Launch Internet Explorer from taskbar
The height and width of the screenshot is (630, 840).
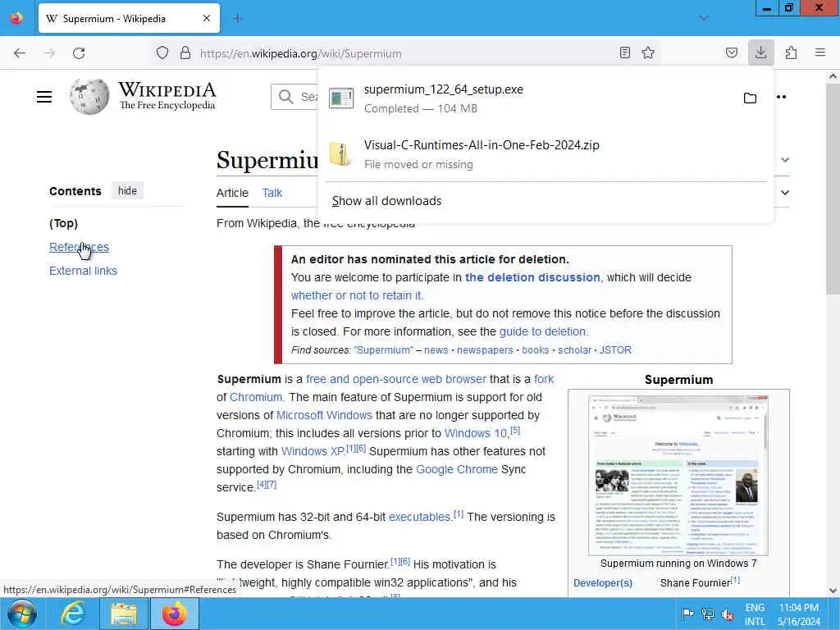coord(72,614)
